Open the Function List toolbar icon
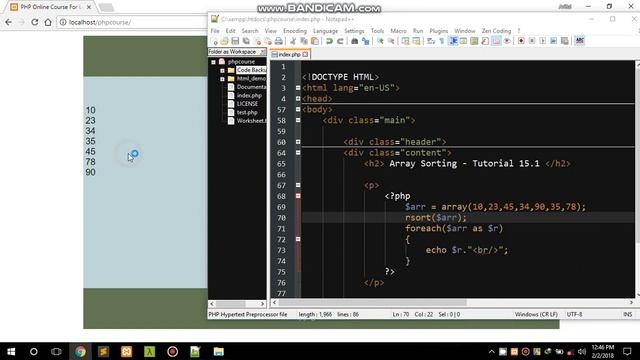 [x=485, y=41]
